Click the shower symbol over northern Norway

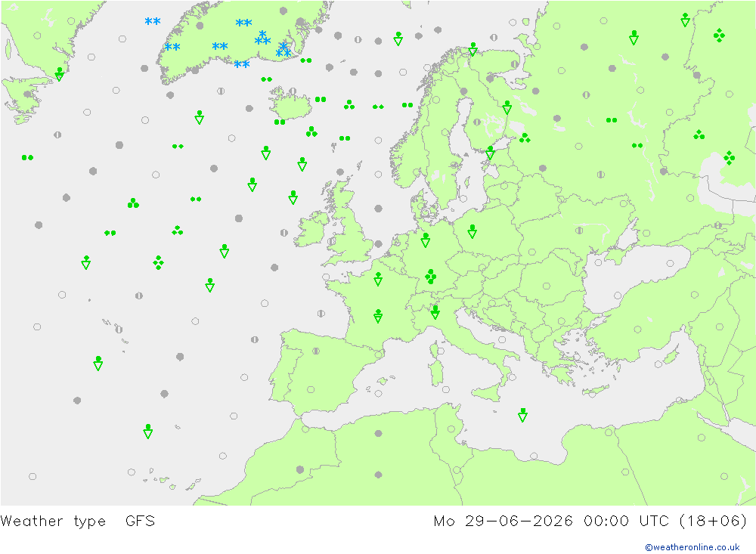tap(473, 48)
